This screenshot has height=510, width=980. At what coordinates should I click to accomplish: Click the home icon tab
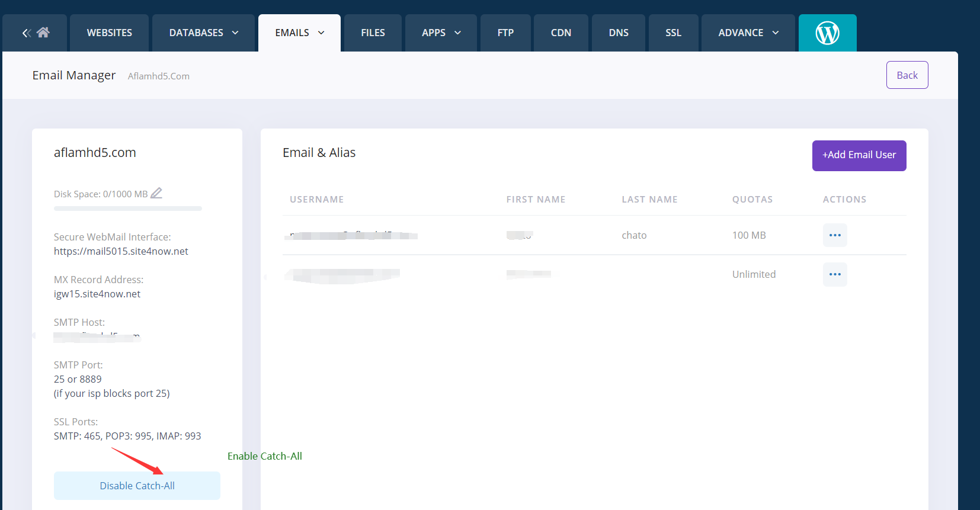(43, 33)
